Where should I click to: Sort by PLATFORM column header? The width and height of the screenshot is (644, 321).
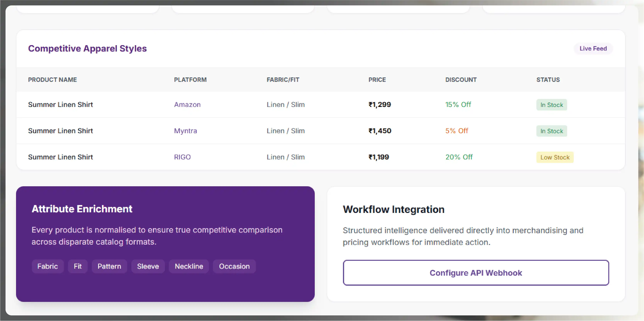point(190,80)
